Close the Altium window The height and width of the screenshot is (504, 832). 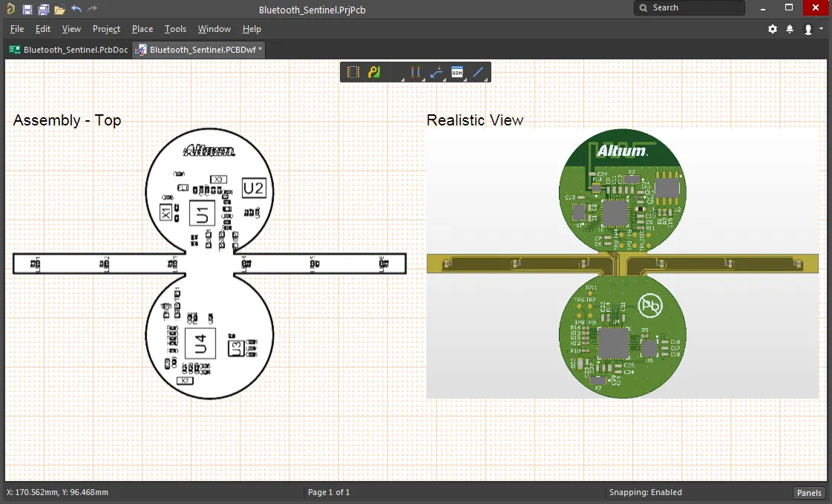tap(816, 8)
